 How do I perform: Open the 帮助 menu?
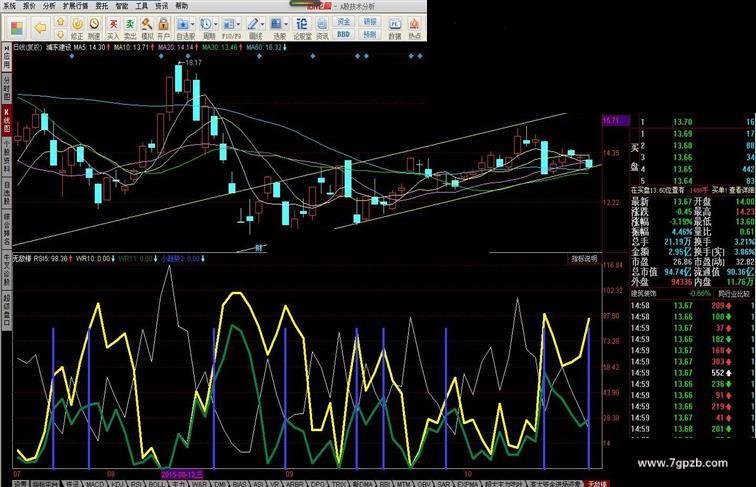pos(181,6)
